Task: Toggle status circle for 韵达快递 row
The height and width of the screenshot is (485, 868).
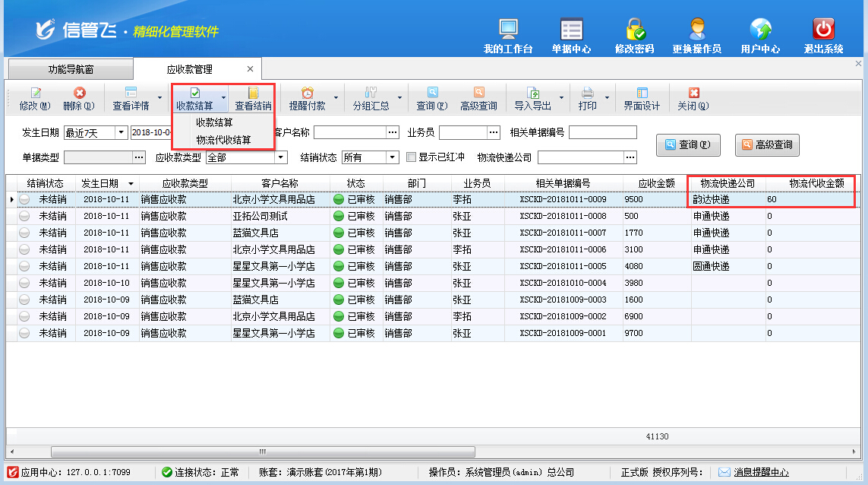Action: 24,199
